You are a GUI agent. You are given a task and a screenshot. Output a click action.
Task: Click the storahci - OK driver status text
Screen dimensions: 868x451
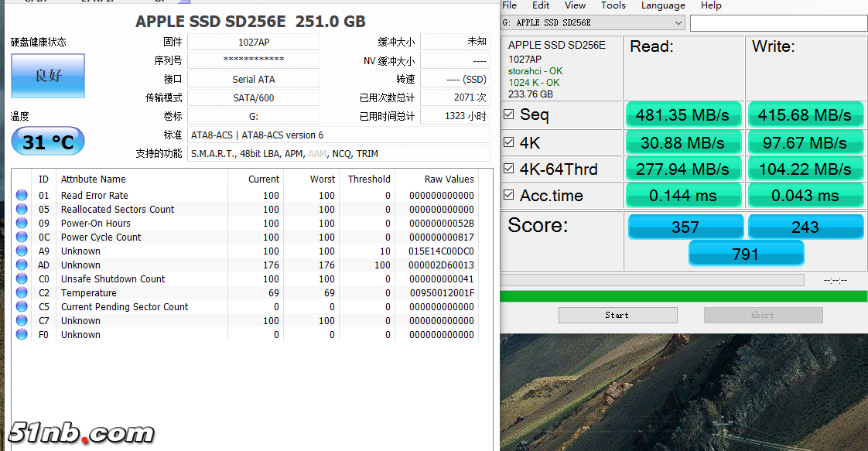535,71
